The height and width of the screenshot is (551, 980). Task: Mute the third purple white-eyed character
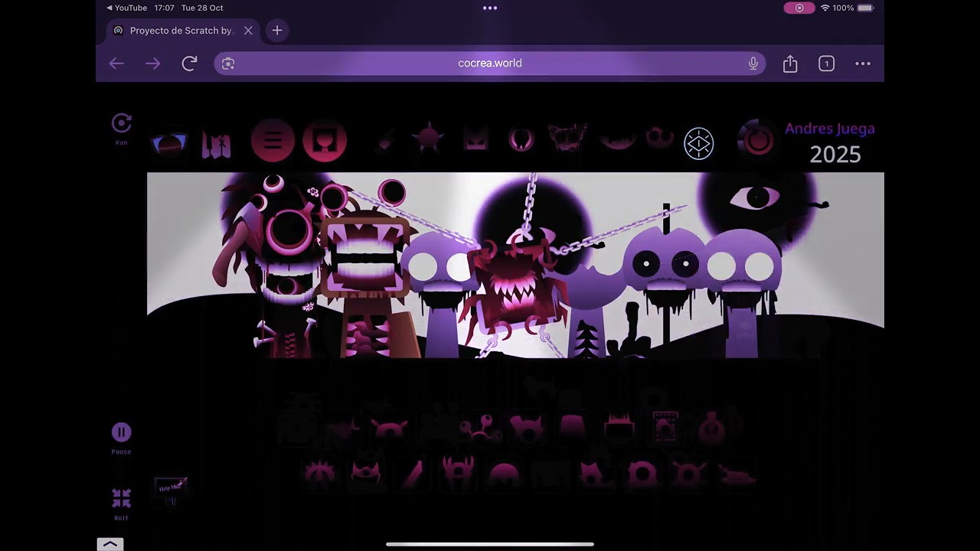(x=439, y=295)
